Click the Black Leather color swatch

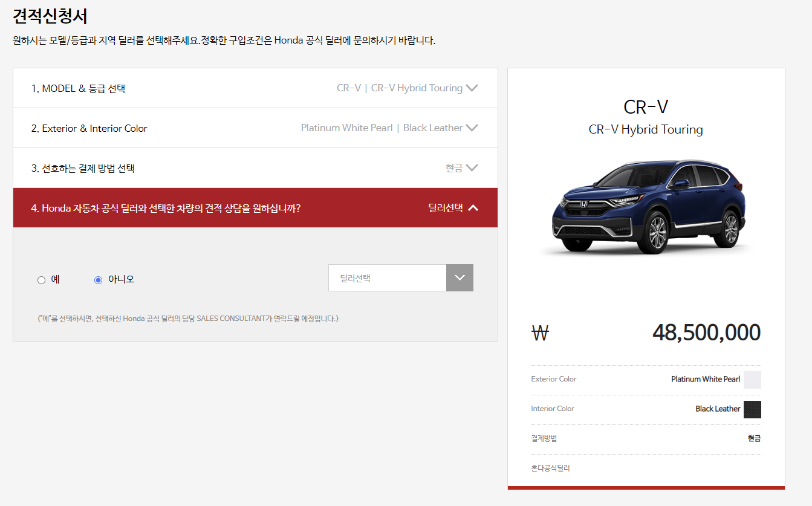pos(752,409)
